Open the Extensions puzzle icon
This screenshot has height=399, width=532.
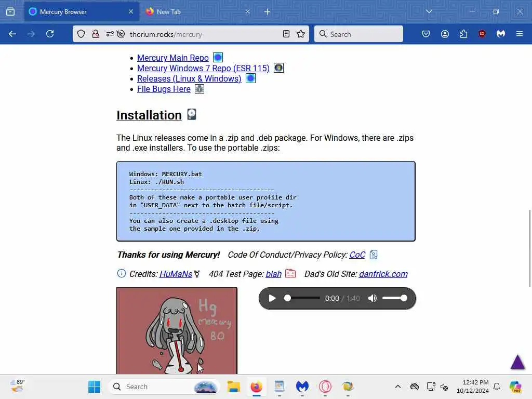(x=463, y=34)
